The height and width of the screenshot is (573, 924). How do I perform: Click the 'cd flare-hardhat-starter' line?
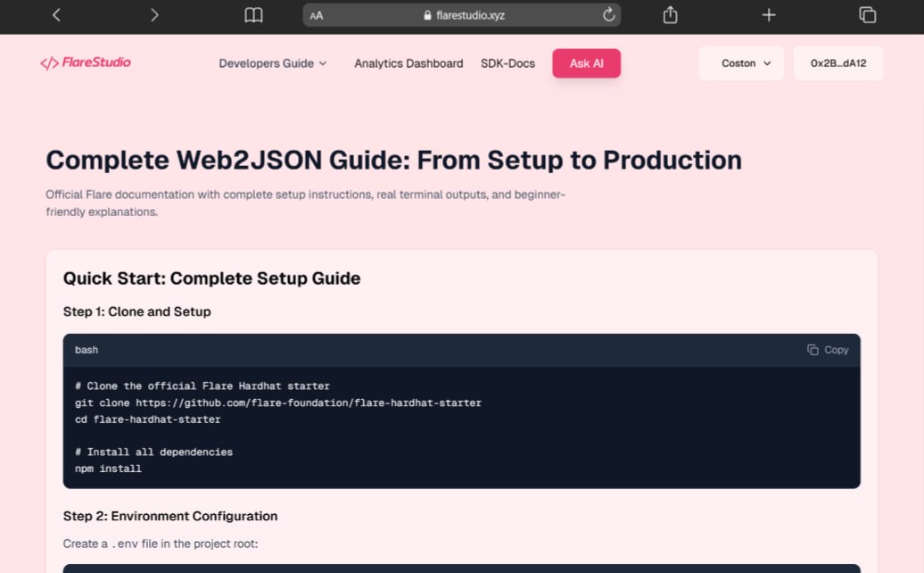coord(147,419)
